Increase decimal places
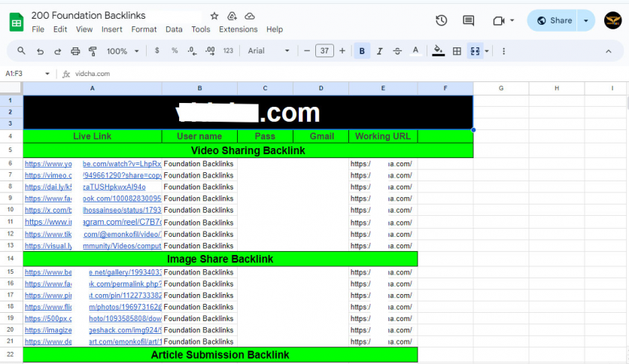 coord(210,51)
